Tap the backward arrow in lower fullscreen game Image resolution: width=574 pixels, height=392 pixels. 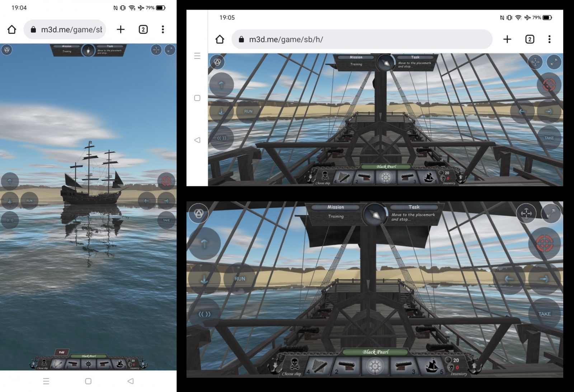coord(204,279)
